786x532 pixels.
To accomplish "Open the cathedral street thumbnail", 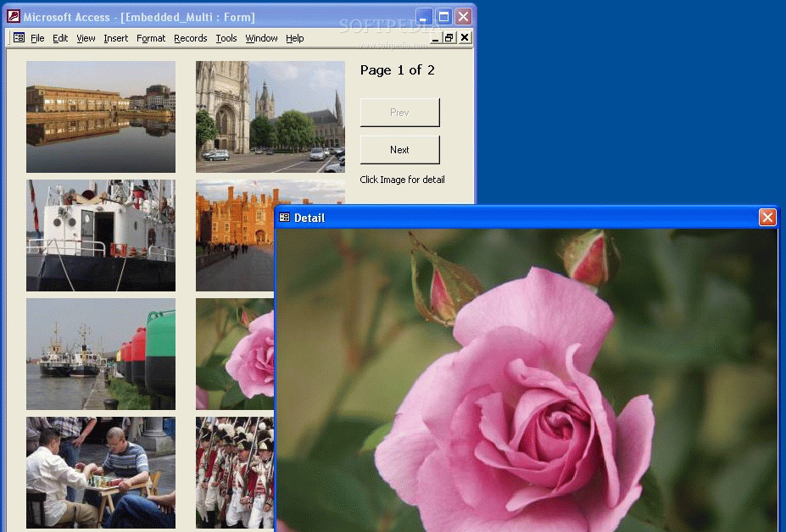I will click(270, 117).
